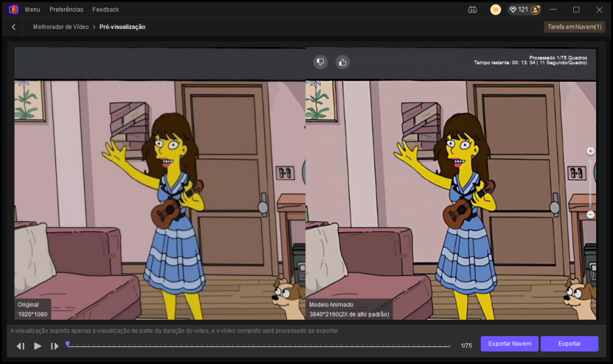The image size is (613, 364).
Task: Click the middle of frame timeline
Action: [259, 346]
